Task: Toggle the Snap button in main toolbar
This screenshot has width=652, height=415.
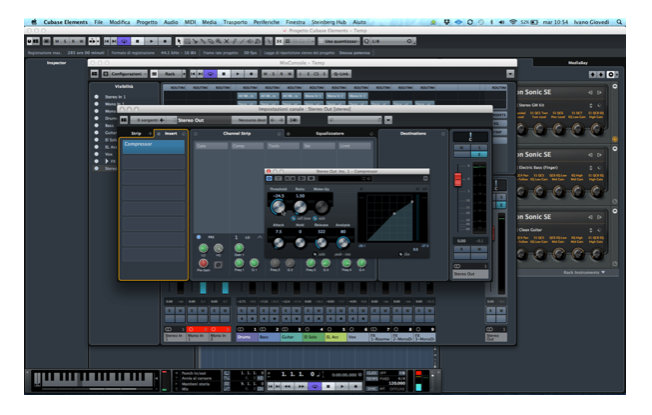Action: (279, 41)
